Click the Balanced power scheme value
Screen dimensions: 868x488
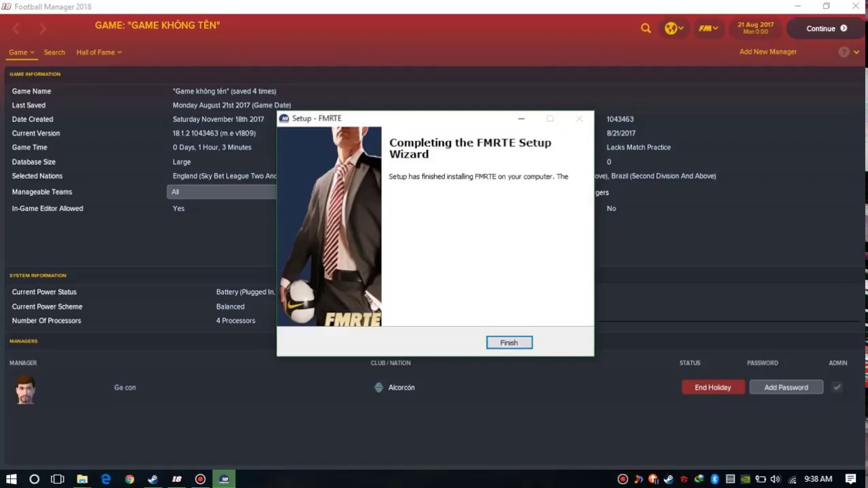pyautogui.click(x=231, y=306)
